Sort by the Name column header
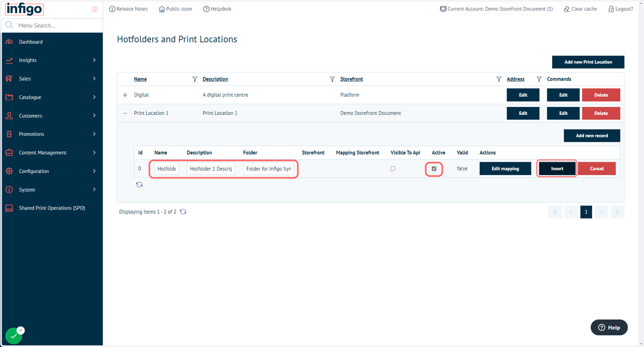Image resolution: width=644 pixels, height=347 pixels. [140, 79]
